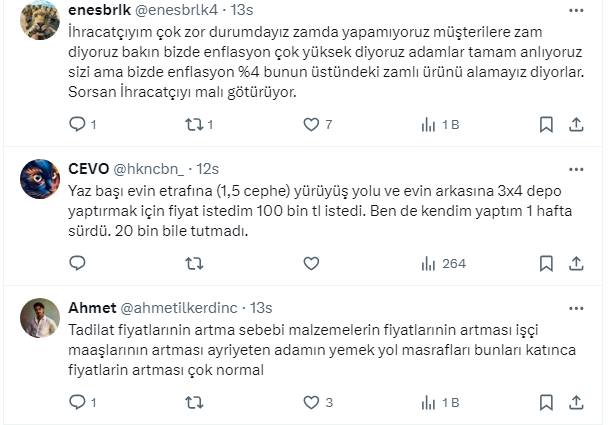This screenshot has width=609, height=425.
Task: Retweet CEVO's tweet about depo
Action: point(191,264)
